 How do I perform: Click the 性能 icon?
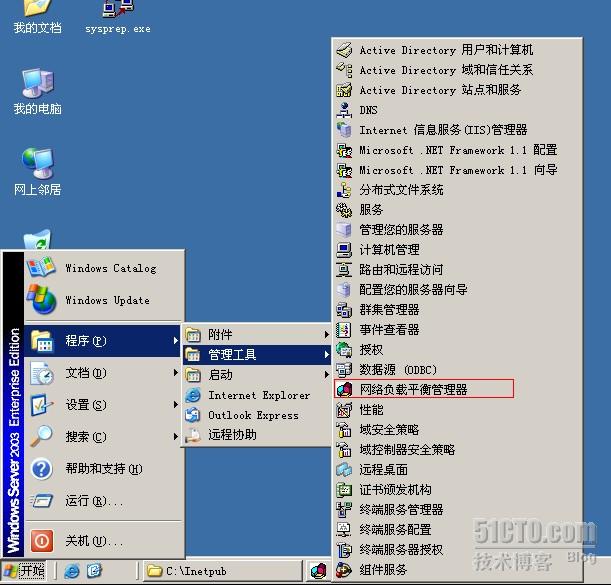point(344,410)
